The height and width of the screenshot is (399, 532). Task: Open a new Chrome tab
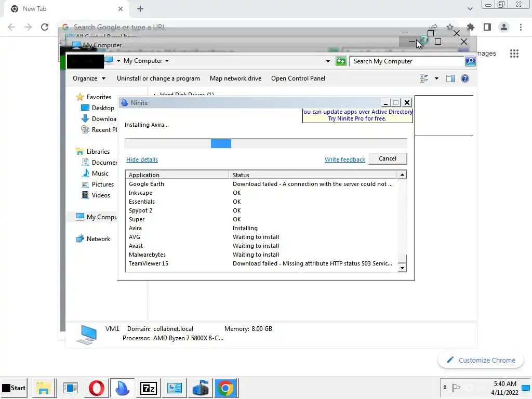[x=140, y=9]
